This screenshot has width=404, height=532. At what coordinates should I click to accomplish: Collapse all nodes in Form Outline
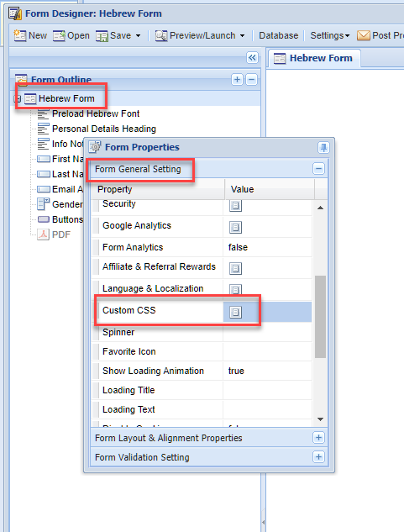[x=251, y=80]
